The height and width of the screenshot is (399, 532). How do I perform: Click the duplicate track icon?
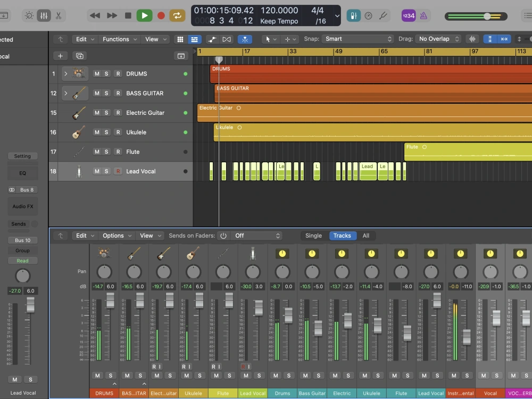pyautogui.click(x=80, y=56)
